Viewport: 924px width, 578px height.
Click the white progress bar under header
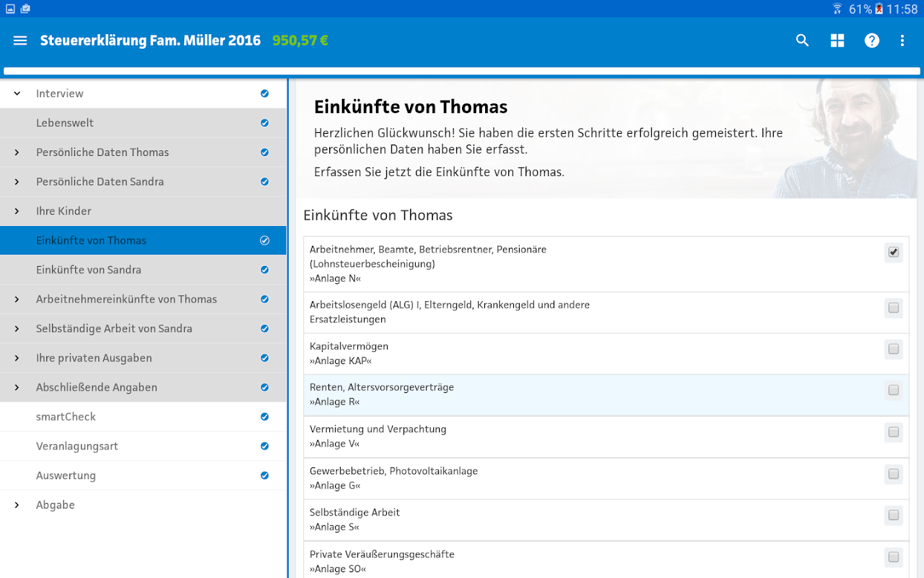tap(462, 71)
